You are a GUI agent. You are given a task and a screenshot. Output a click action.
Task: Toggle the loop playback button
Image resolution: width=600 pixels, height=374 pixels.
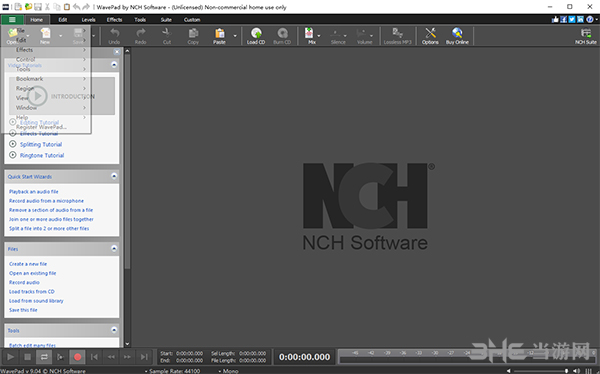(x=44, y=357)
